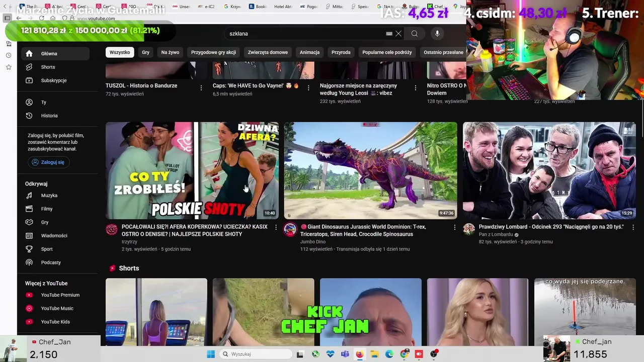
Task: Open Gry under Odkrywaj
Action: click(55, 222)
